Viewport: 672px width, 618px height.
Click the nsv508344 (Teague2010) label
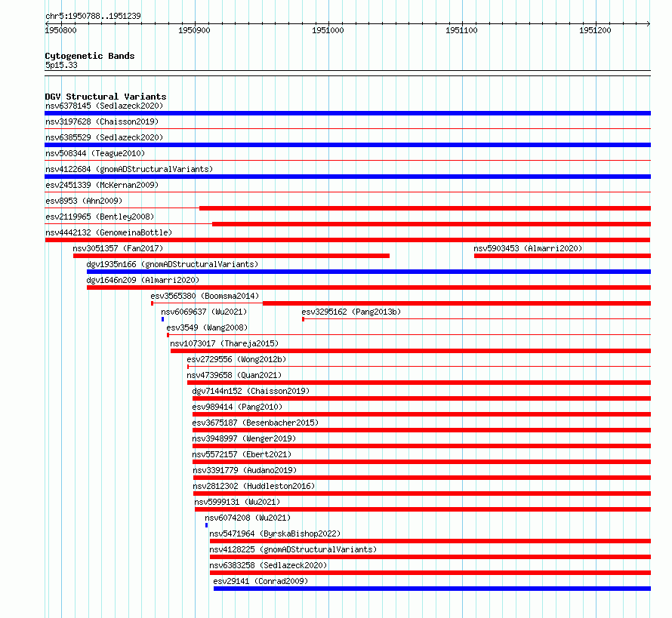coord(95,153)
